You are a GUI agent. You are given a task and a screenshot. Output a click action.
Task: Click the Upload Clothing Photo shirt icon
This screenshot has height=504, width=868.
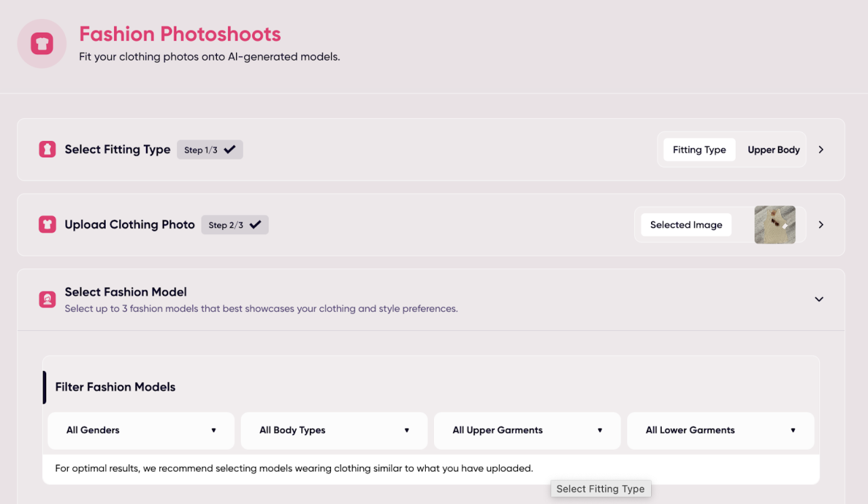coord(47,225)
